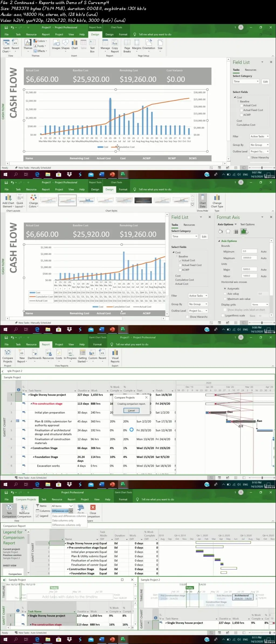Image resolution: width=276 pixels, height=644 pixels.
Task: Select the Effects pentagon icon in Format Axis
Action: tap(228, 231)
